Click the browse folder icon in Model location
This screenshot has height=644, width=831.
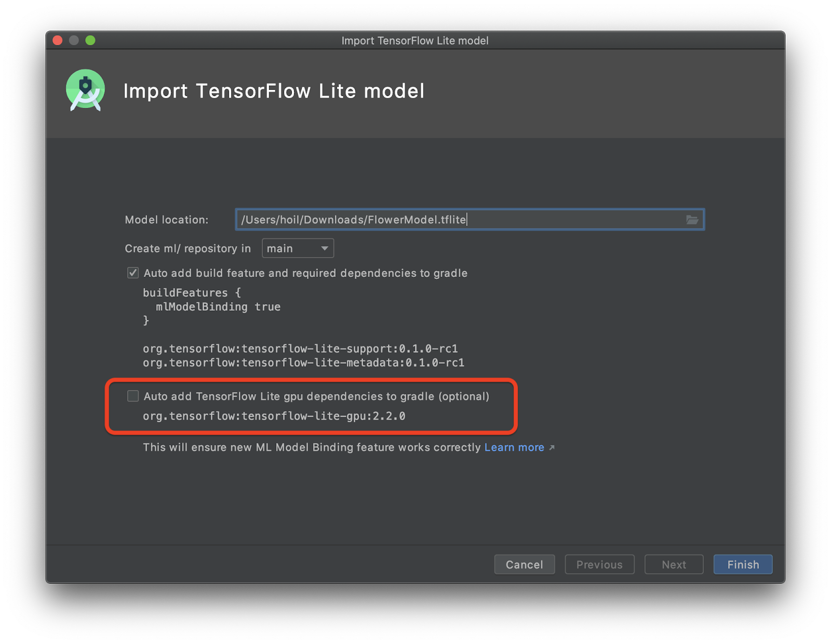692,220
